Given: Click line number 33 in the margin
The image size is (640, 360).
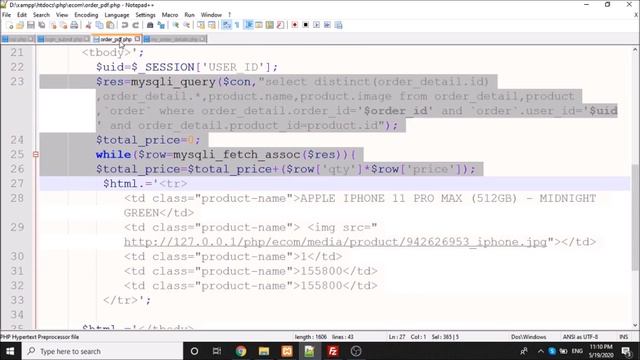Looking at the screenshot, I should click(x=17, y=300).
